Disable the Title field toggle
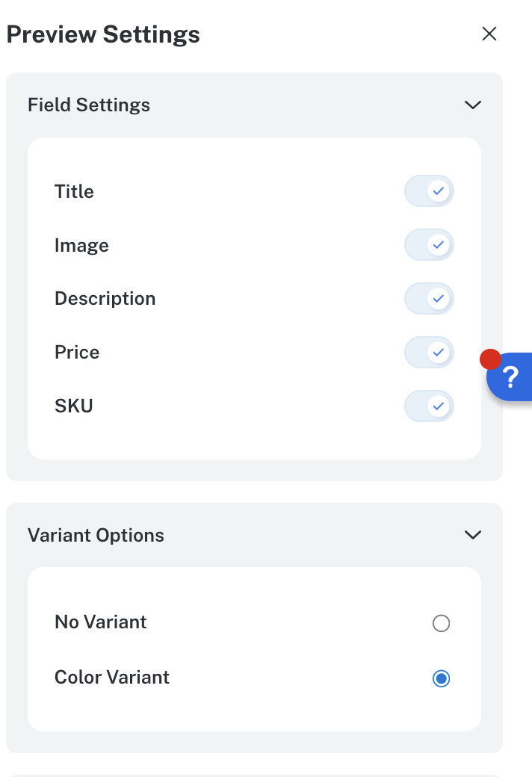Viewport: 532px width, 777px height. pyautogui.click(x=429, y=191)
